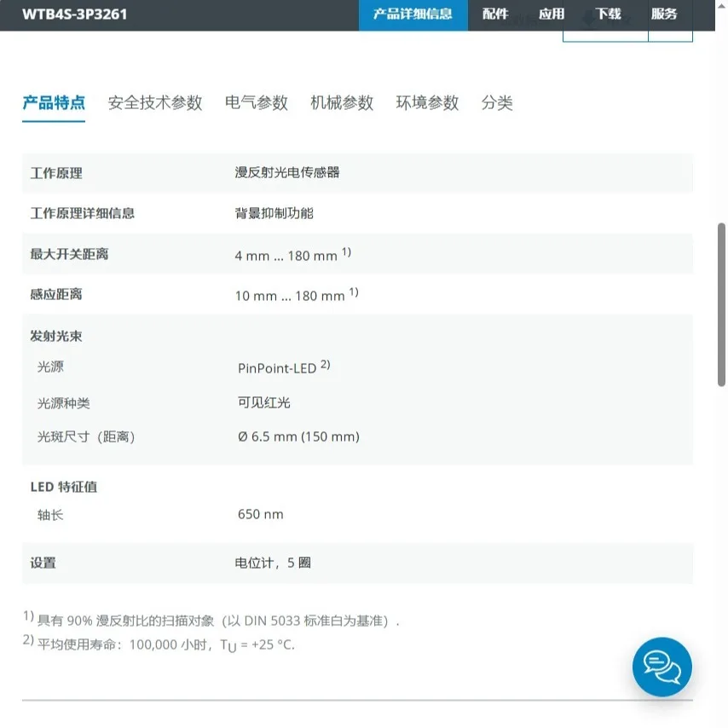Open the 应用 header tab
Image resolution: width=728 pixels, height=728 pixels.
[552, 14]
